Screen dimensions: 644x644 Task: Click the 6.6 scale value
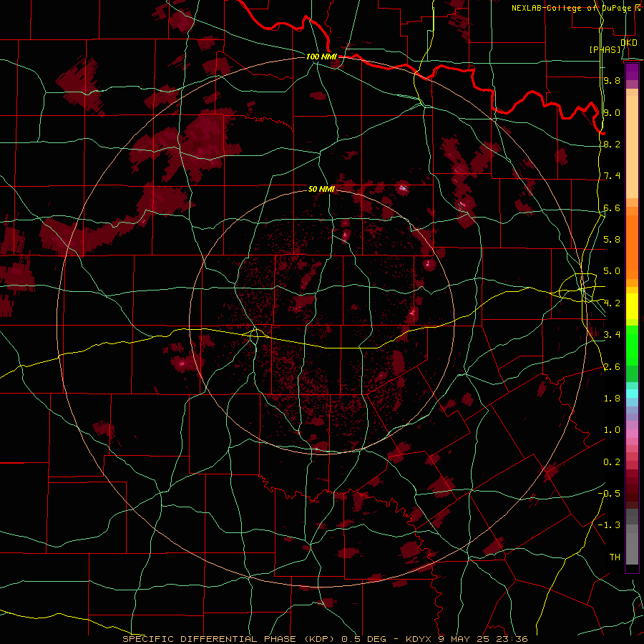tap(612, 208)
